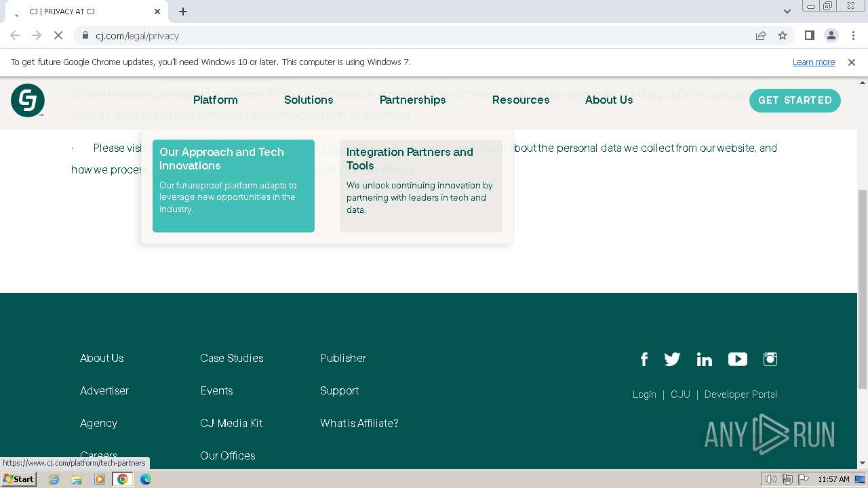Open the Partnerships menu
The width and height of the screenshot is (868, 488).
point(413,100)
